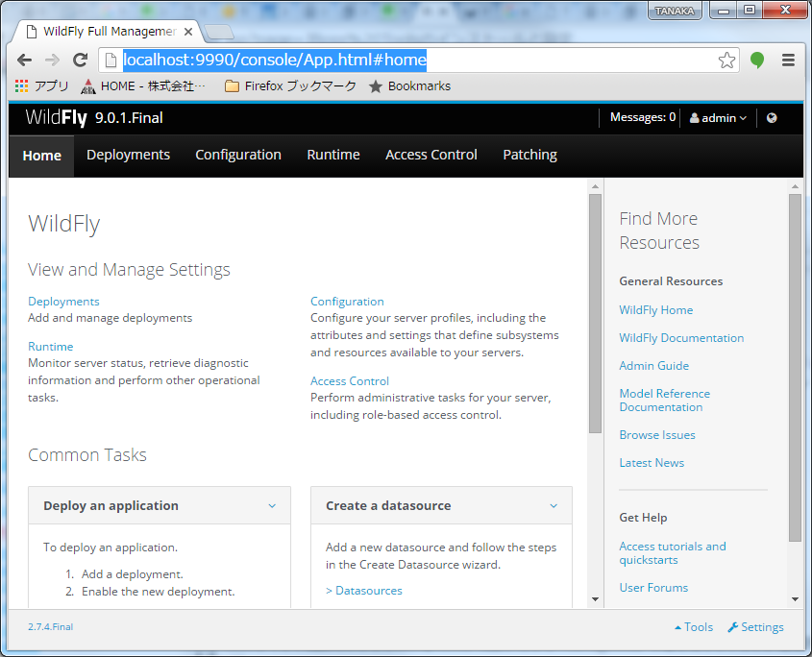Open the Apps grid shortcut in the bookmarks bar
This screenshot has height=657, width=812.
point(42,85)
